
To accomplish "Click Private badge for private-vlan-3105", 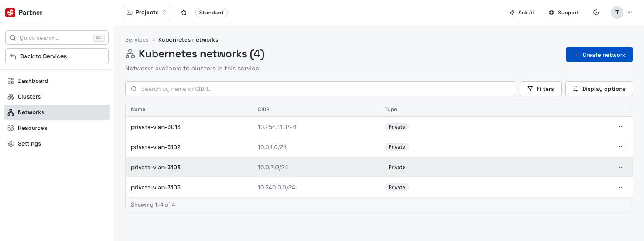I will coord(397,187).
